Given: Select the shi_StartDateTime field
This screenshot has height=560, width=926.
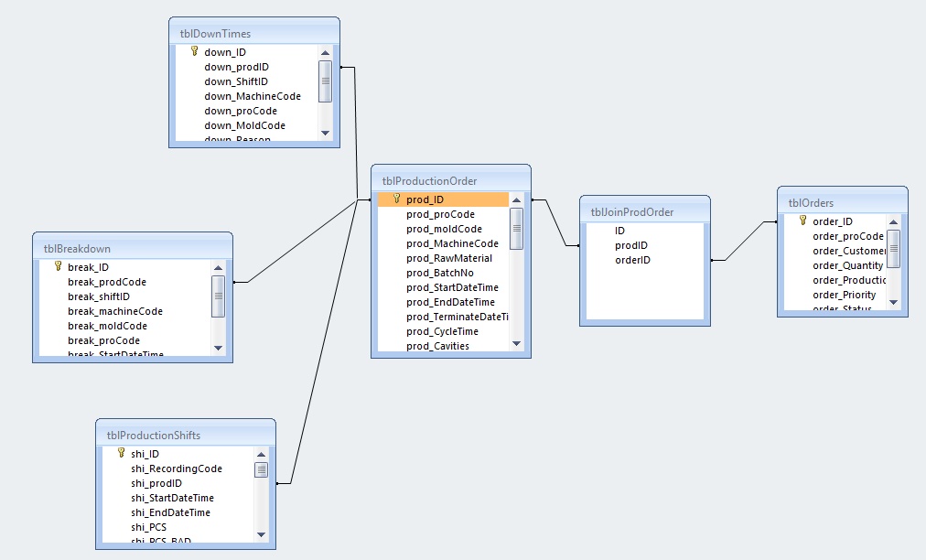Looking at the screenshot, I should (172, 498).
